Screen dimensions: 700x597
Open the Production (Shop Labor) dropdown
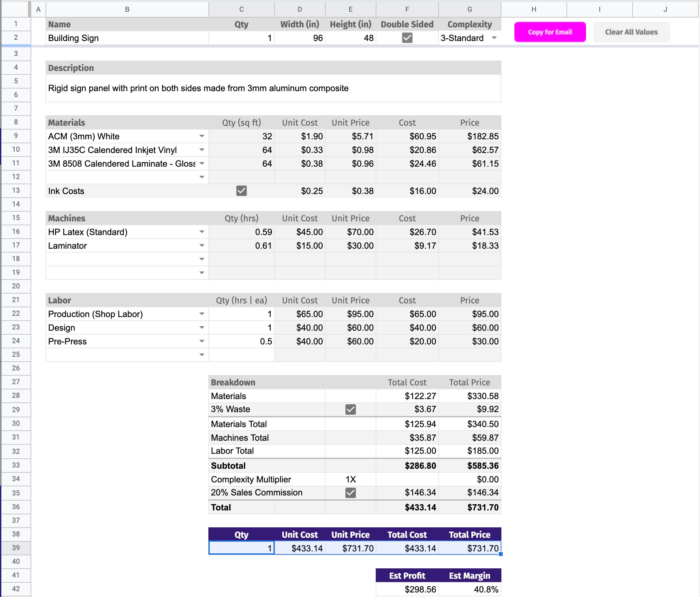pyautogui.click(x=202, y=314)
